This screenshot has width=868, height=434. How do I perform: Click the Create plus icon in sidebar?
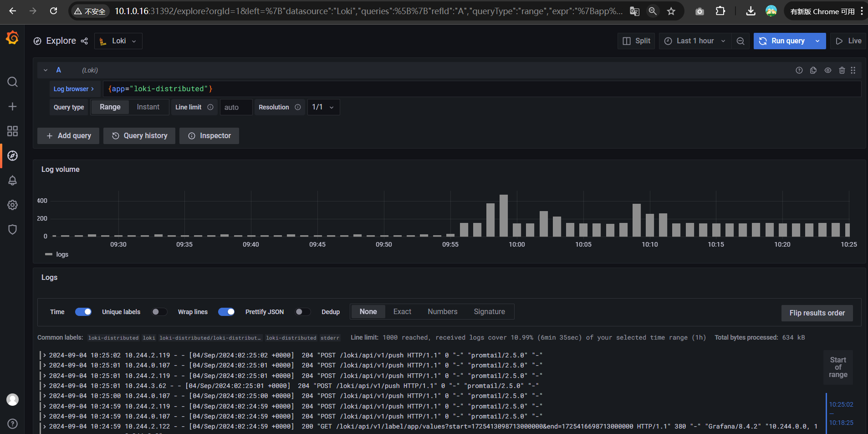click(x=12, y=106)
